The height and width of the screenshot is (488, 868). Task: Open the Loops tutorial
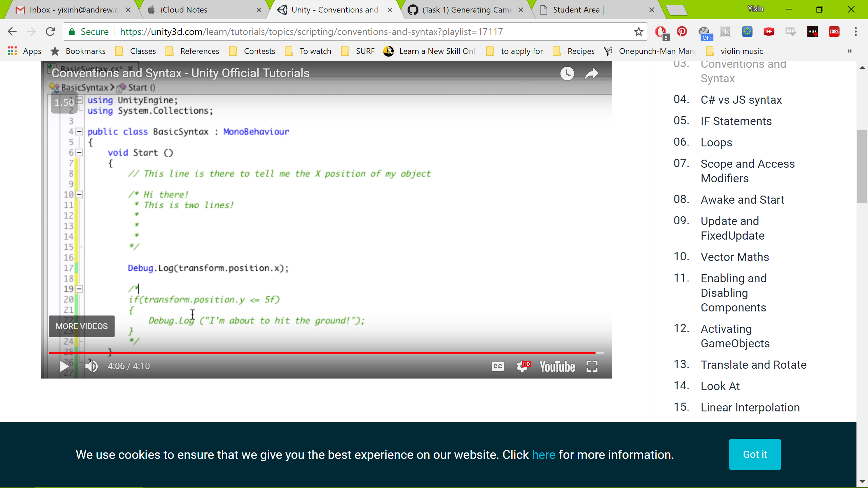(x=716, y=143)
